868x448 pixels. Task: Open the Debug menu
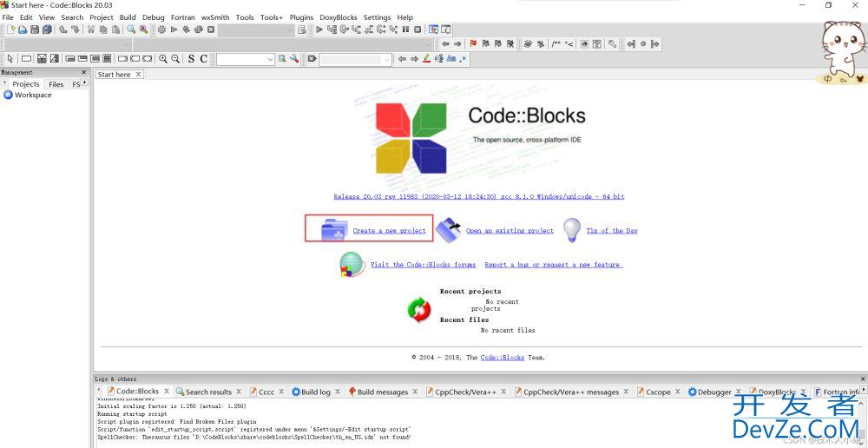coord(154,17)
